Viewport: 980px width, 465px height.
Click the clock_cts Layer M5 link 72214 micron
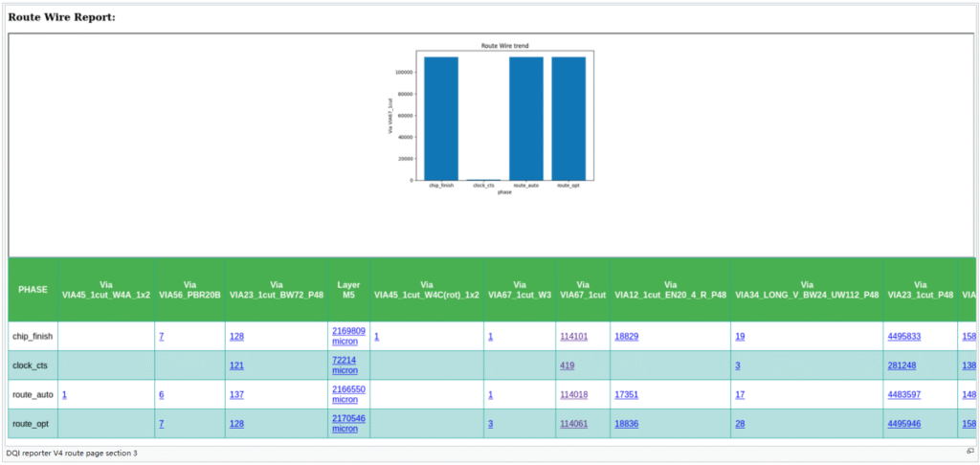[345, 365]
